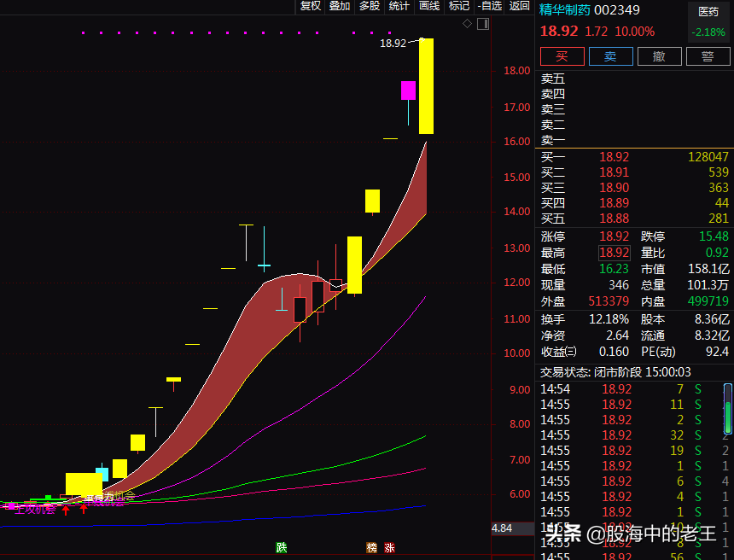734x560 pixels.
Task: Click the 4.84 price axis label
Action: click(502, 528)
